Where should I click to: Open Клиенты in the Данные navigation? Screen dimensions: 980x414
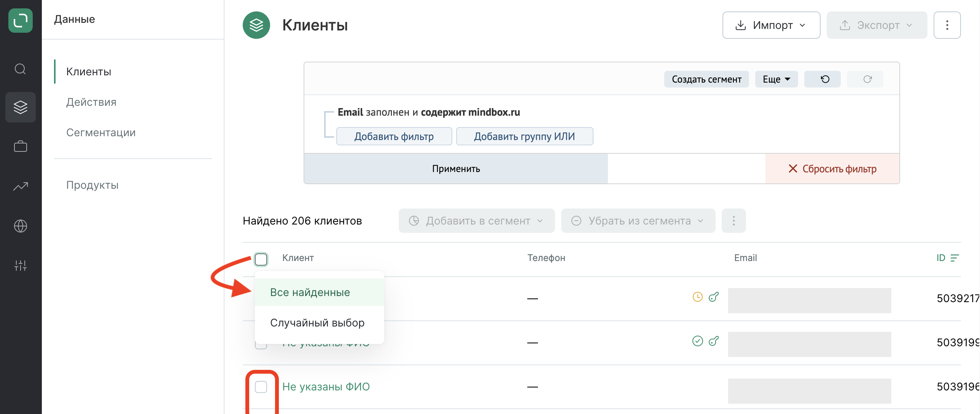coord(89,72)
